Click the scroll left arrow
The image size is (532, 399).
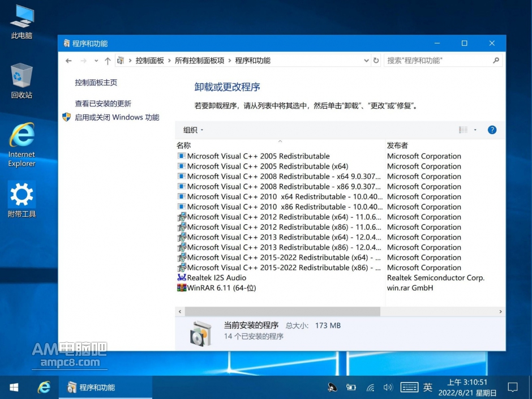click(180, 311)
